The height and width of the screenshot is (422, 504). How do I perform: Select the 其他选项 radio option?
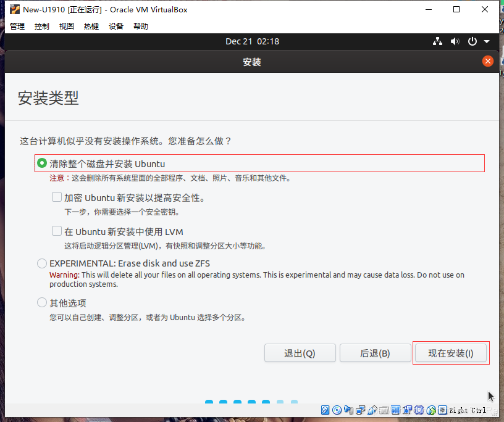click(42, 302)
